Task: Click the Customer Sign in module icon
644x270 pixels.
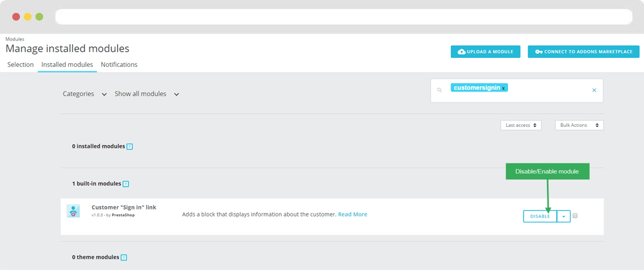Action: tap(73, 211)
